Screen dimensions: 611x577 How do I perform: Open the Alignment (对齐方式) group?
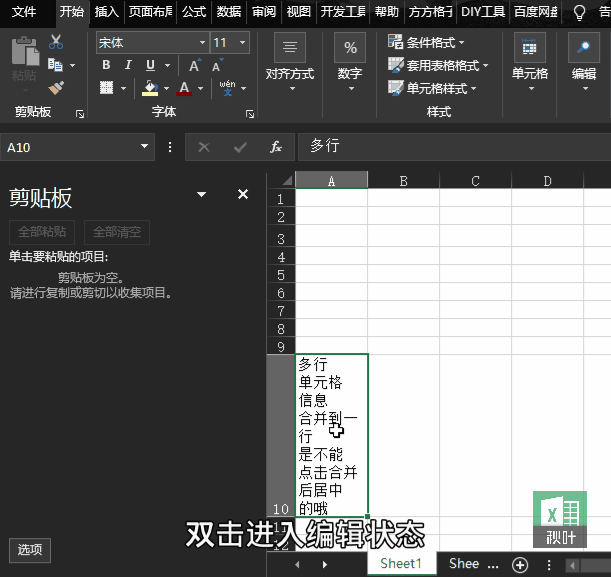pos(290,62)
